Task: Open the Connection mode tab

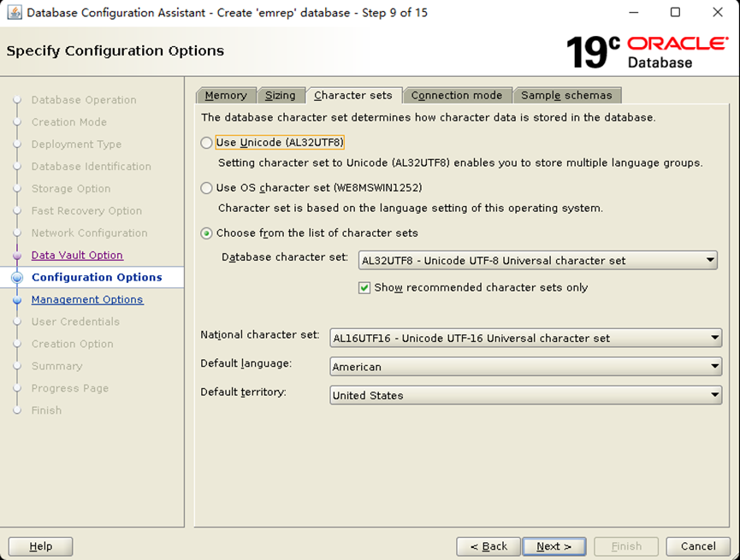Action: tap(457, 95)
